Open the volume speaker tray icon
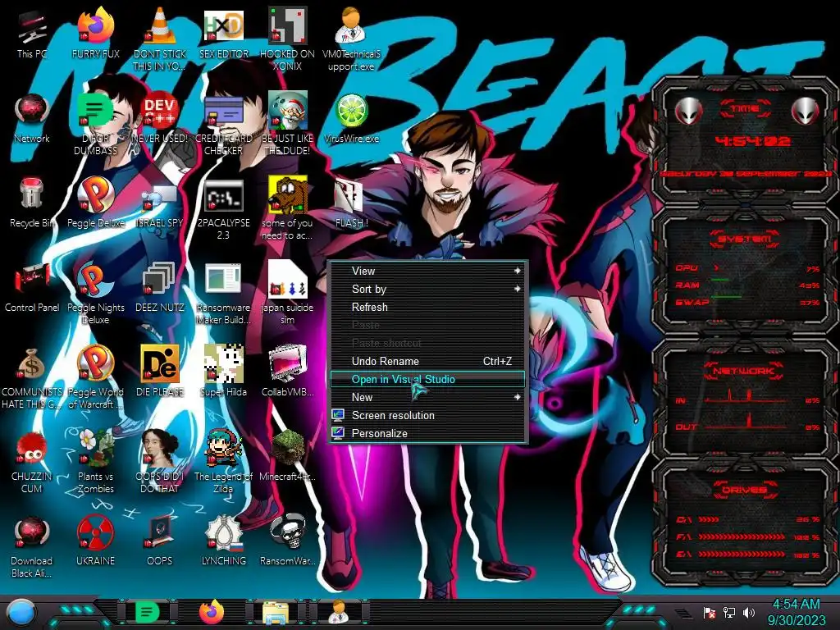Image resolution: width=840 pixels, height=630 pixels. click(749, 612)
